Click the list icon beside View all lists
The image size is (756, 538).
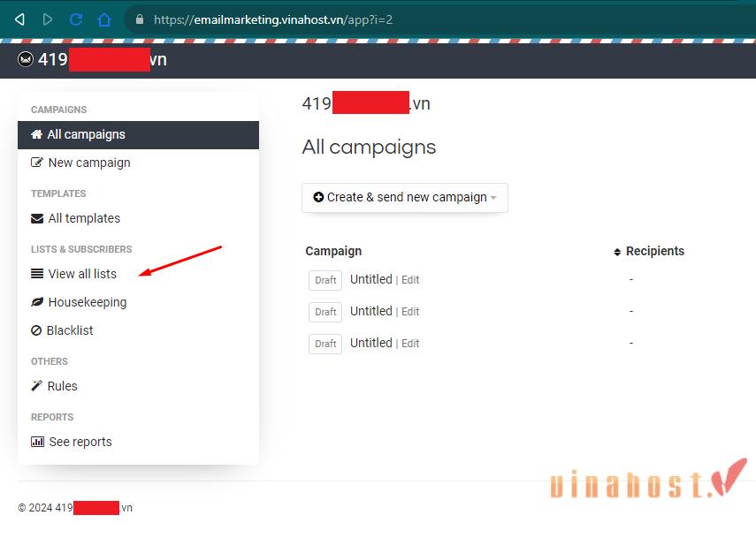coord(37,274)
